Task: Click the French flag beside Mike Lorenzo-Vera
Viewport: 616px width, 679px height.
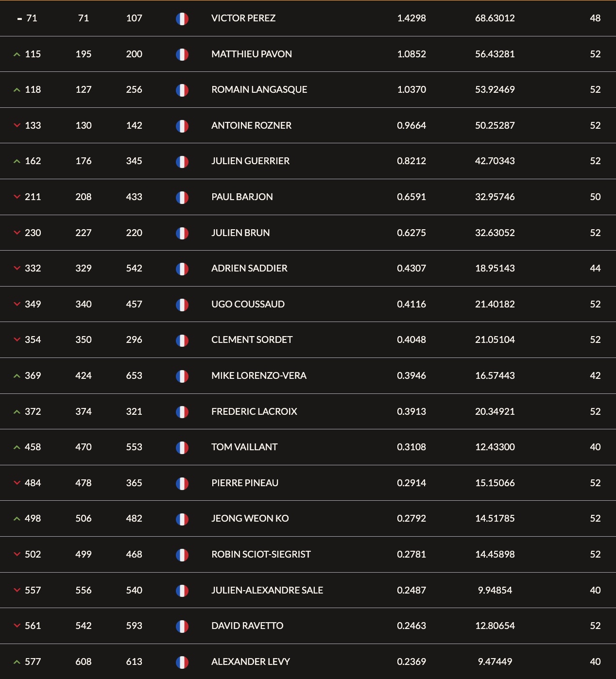Action: coord(182,376)
